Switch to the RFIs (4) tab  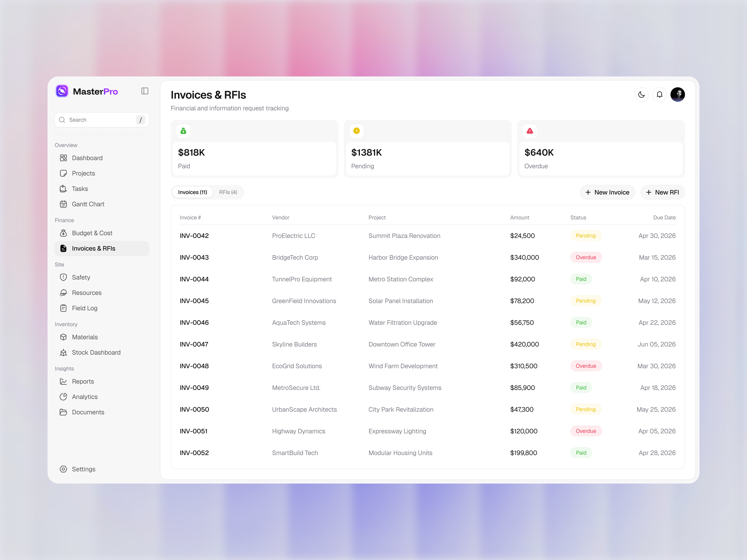click(x=228, y=192)
